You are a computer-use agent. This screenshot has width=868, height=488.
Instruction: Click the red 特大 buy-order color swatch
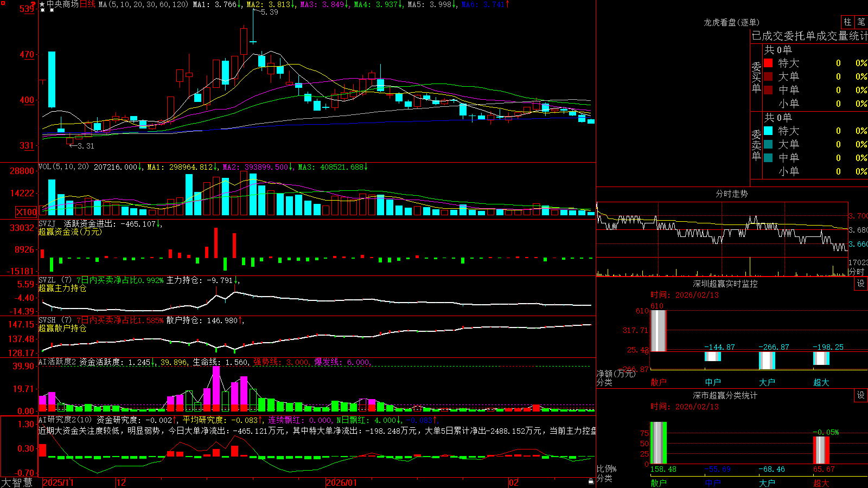(x=768, y=63)
